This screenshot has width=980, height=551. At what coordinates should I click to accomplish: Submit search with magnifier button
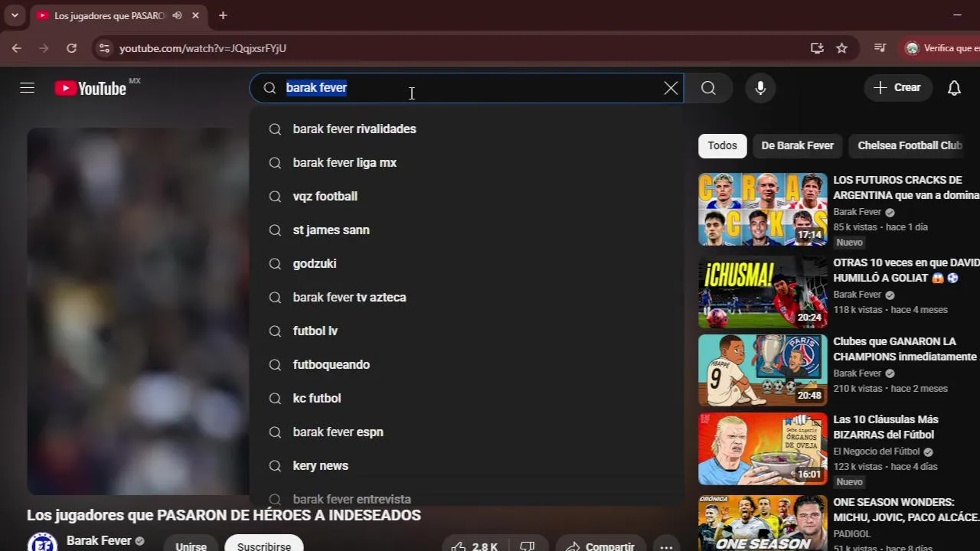click(708, 88)
